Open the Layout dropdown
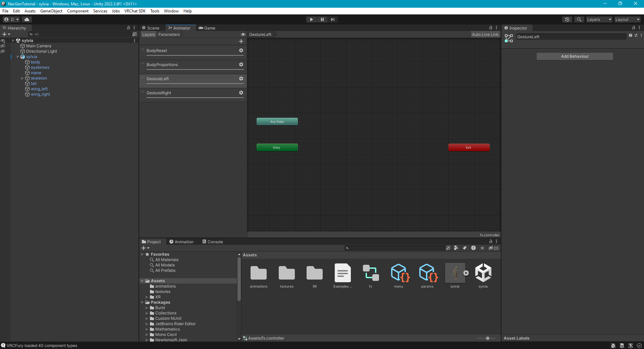644x349 pixels. coord(627,19)
